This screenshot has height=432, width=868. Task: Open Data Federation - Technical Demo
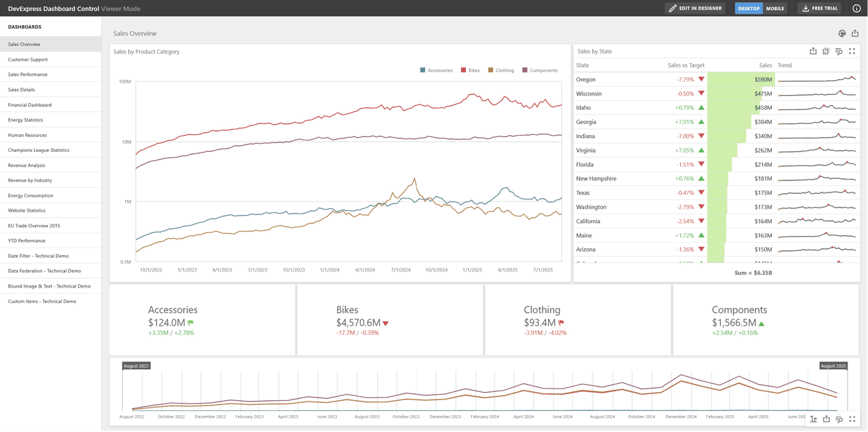tap(51, 271)
